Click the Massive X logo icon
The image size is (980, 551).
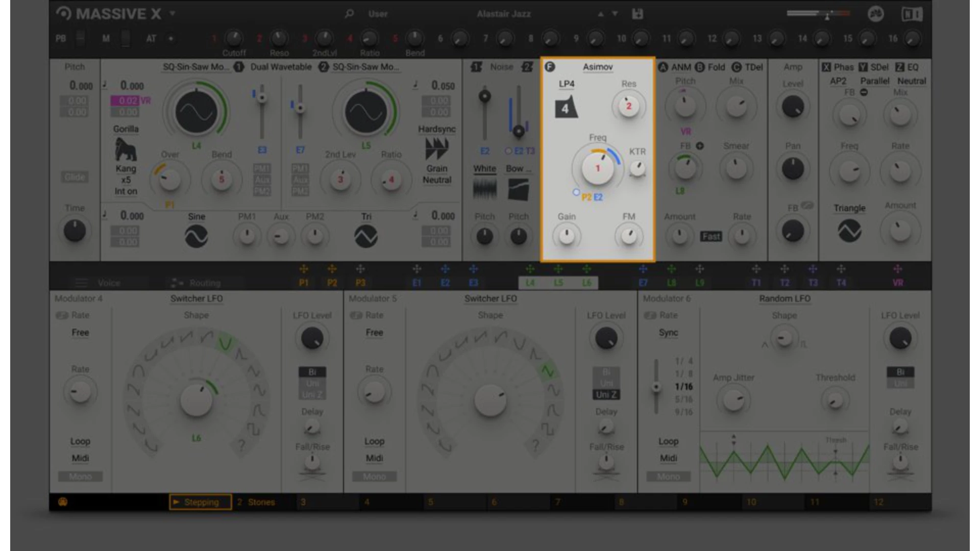point(63,13)
